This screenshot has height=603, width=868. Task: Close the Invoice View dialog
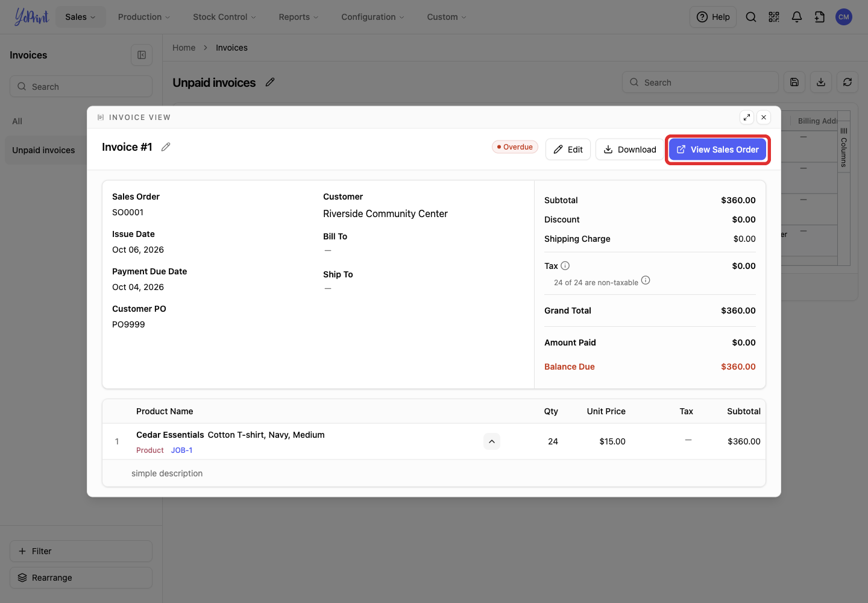click(x=764, y=118)
